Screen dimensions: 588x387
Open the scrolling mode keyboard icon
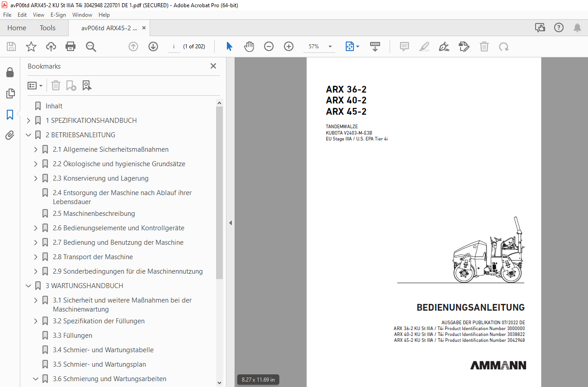point(375,47)
